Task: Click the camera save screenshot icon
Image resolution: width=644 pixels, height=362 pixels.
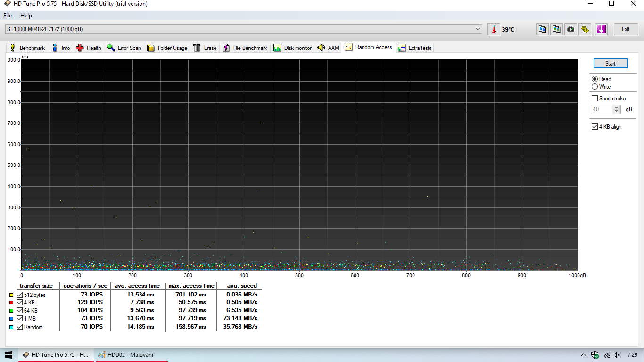Action: click(571, 29)
